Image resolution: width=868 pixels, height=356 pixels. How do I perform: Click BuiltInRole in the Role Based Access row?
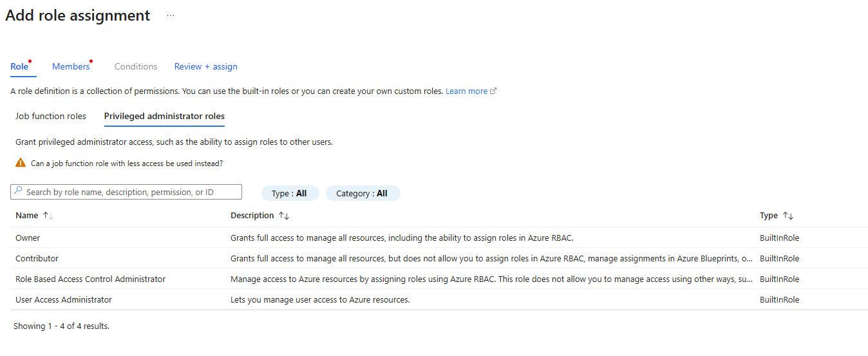(x=779, y=279)
